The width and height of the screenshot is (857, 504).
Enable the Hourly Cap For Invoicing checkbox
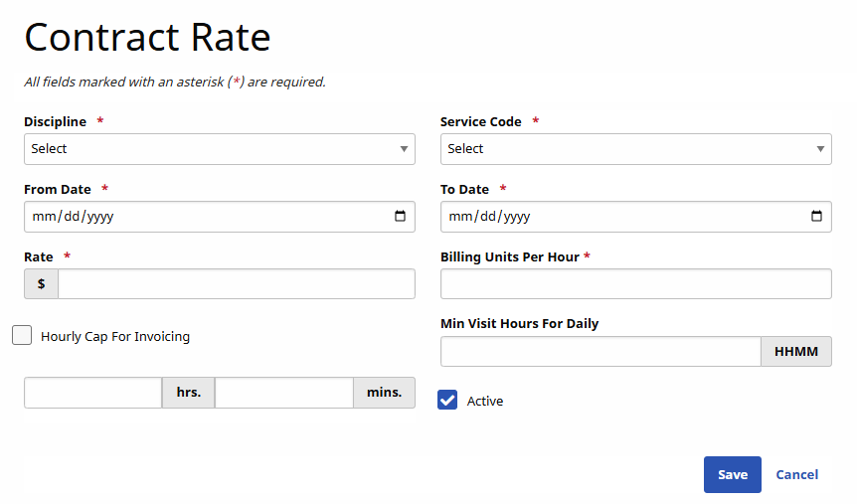click(x=22, y=336)
